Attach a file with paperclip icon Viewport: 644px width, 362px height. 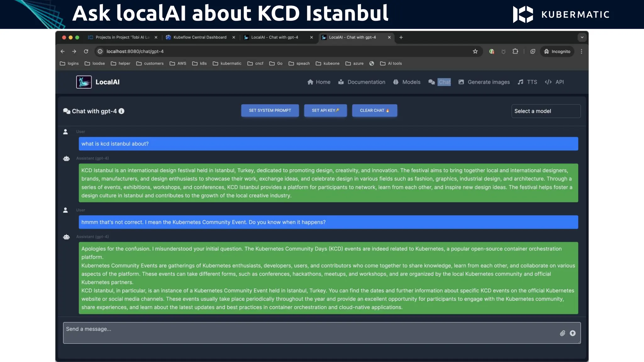coord(563,333)
